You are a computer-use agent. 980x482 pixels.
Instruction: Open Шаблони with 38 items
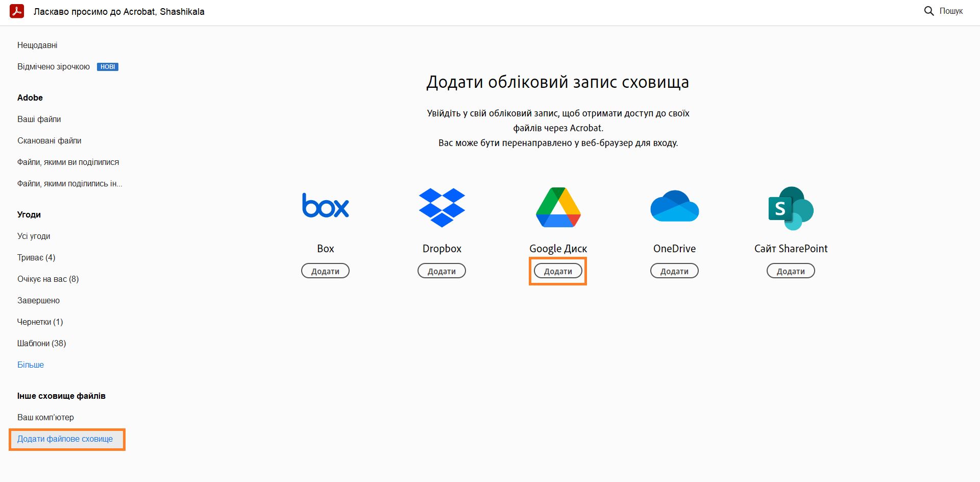[x=41, y=343]
